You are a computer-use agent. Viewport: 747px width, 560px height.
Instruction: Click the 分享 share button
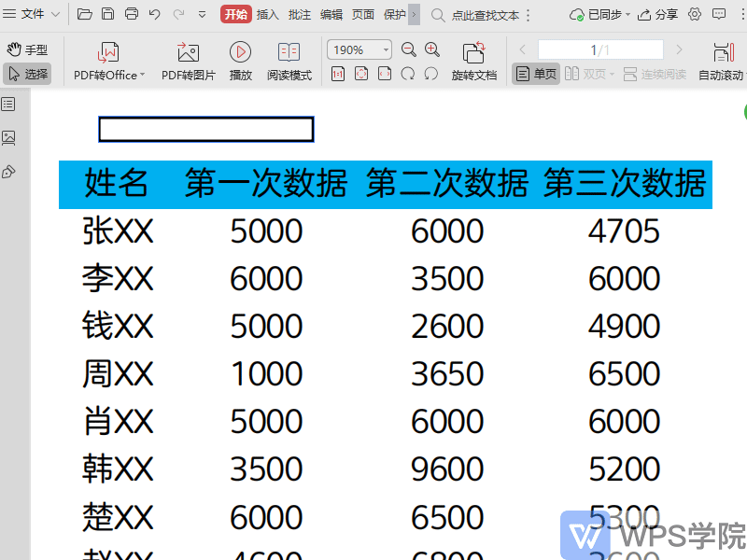coord(664,15)
